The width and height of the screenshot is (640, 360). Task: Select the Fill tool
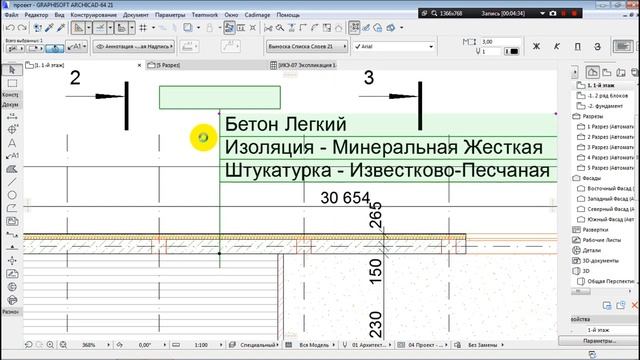click(12, 169)
